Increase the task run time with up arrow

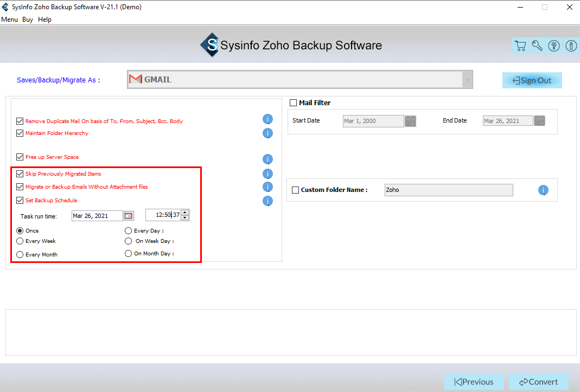pos(185,213)
